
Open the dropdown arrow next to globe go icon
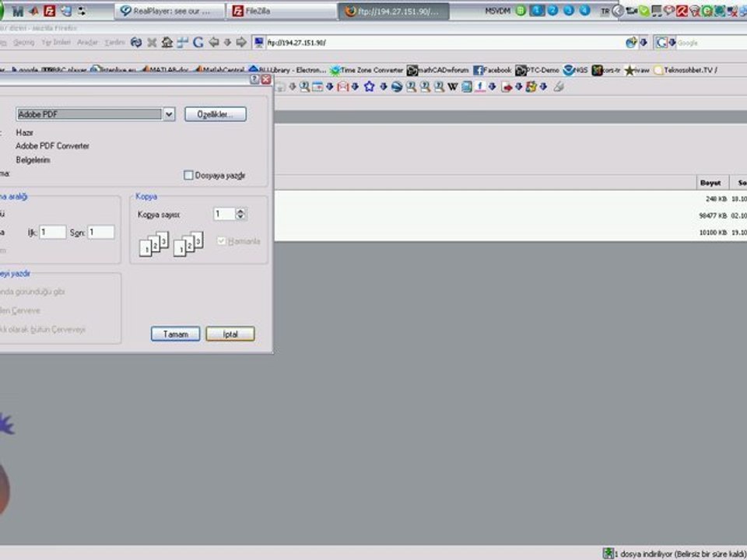tap(644, 43)
